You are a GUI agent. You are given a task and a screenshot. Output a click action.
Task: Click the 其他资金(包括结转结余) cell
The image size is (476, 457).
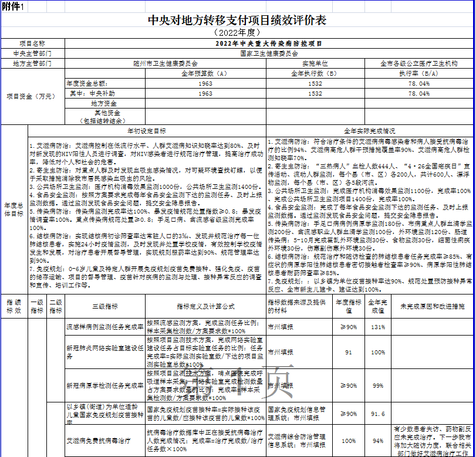[x=105, y=117]
